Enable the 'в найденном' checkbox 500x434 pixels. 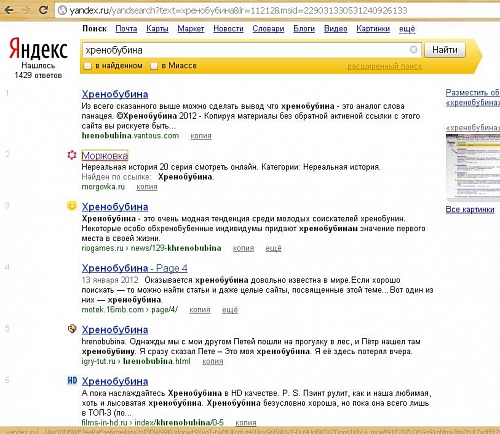click(x=88, y=66)
